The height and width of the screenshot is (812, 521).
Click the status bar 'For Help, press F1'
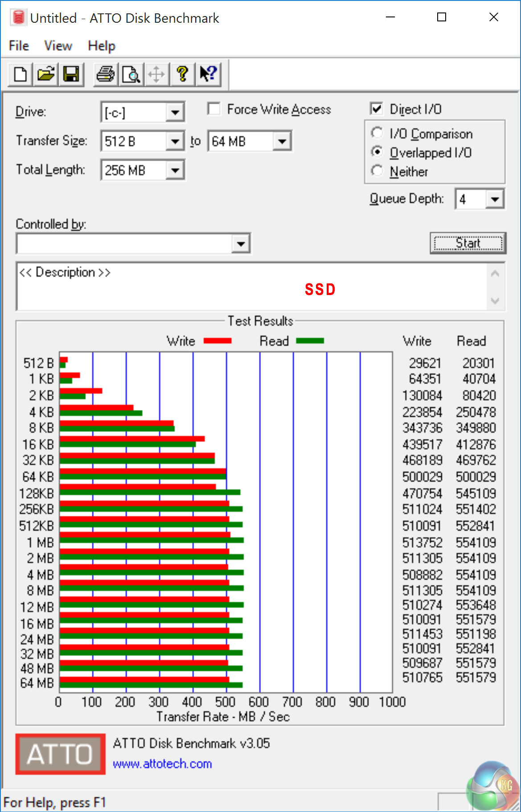point(54,803)
